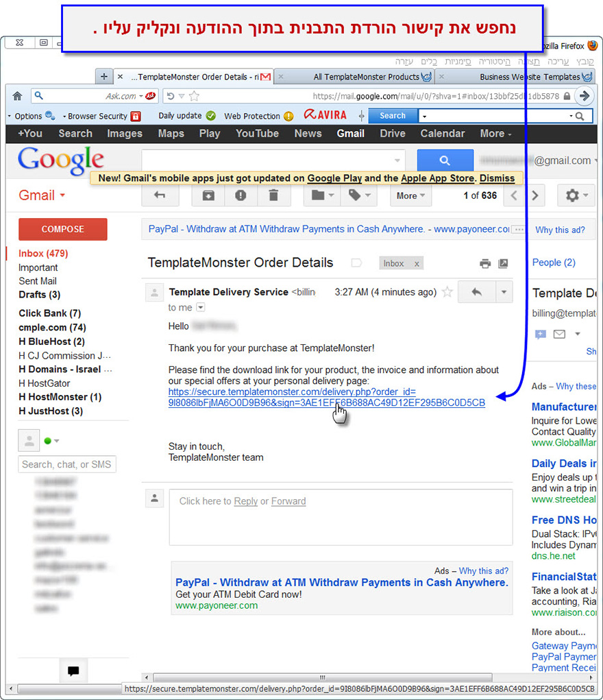
Task: Click the Browser Security toolbar item
Action: click(x=102, y=116)
